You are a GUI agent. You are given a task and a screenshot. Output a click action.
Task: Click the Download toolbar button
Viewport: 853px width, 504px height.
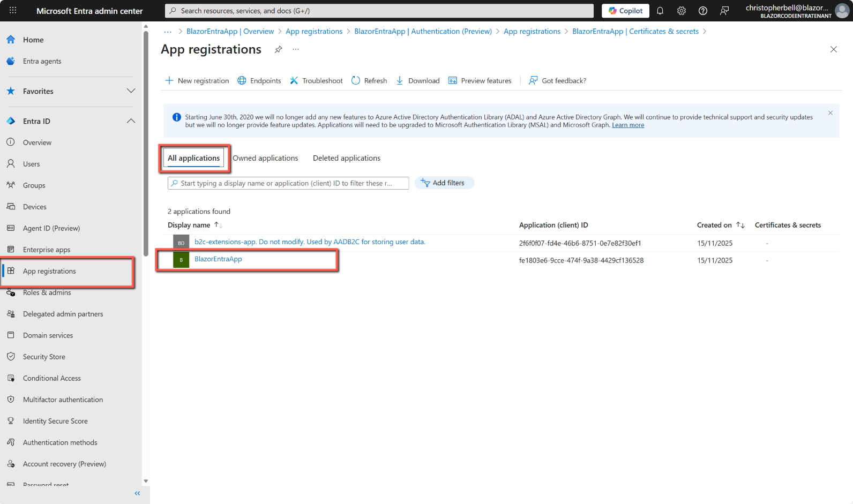[418, 81]
